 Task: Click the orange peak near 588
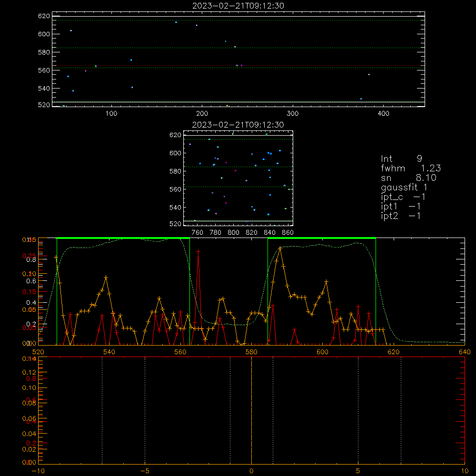click(x=280, y=248)
